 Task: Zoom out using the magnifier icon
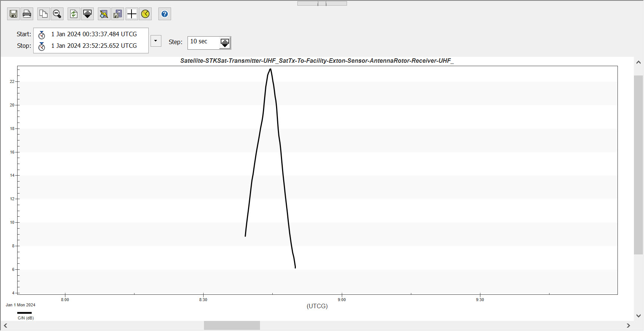(57, 14)
